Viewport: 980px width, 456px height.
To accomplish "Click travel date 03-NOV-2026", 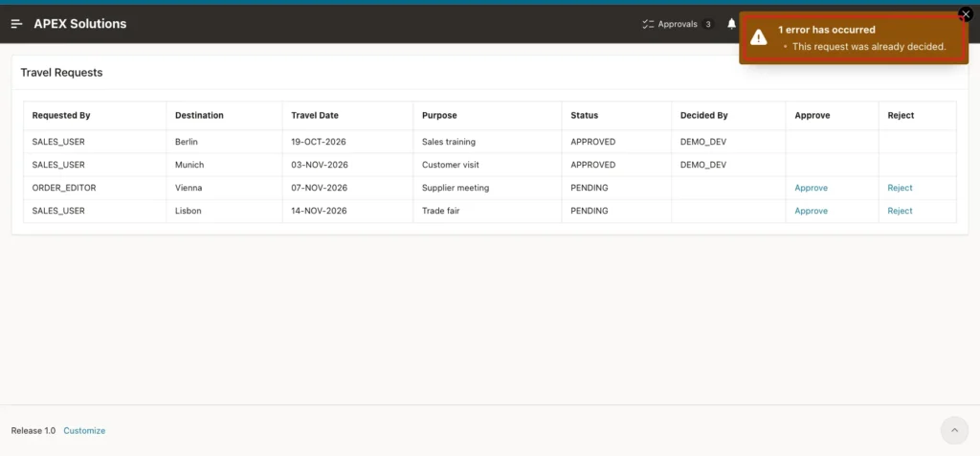I will (x=320, y=165).
